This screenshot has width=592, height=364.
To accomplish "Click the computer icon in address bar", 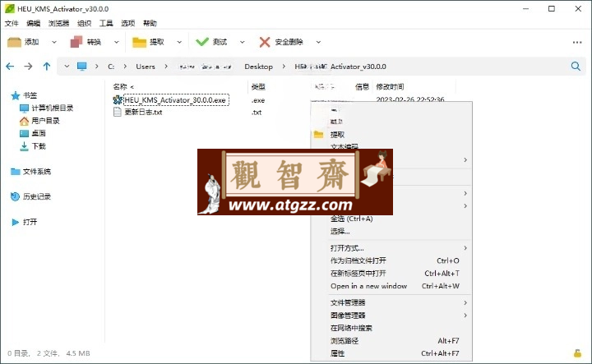I will (81, 67).
